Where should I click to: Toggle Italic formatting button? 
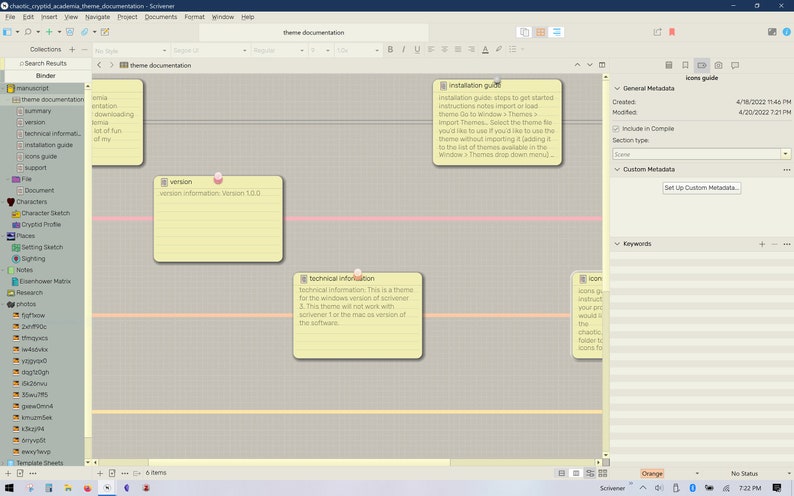tap(404, 50)
